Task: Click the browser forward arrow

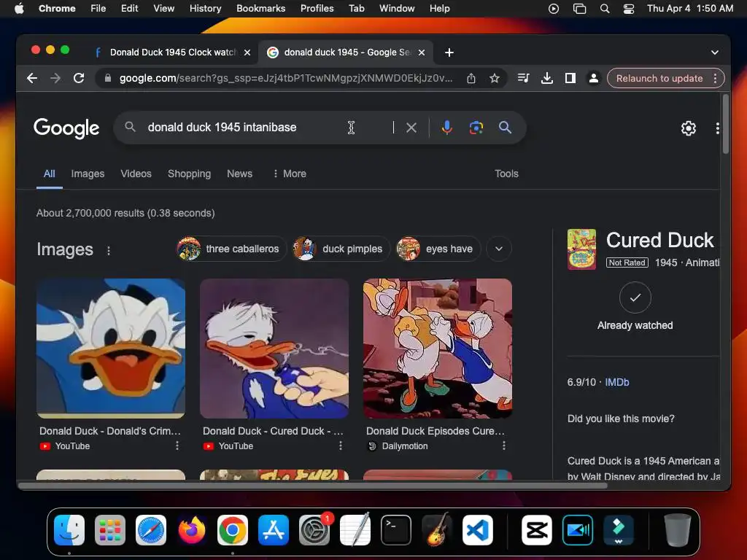Action: tap(55, 78)
